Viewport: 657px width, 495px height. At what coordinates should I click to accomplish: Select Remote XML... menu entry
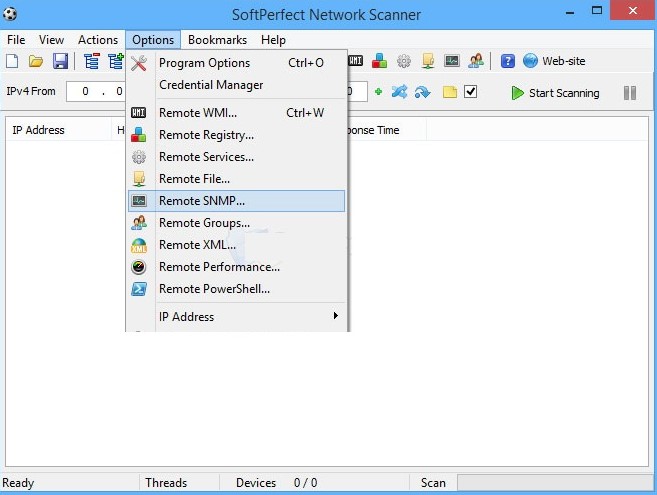point(236,245)
